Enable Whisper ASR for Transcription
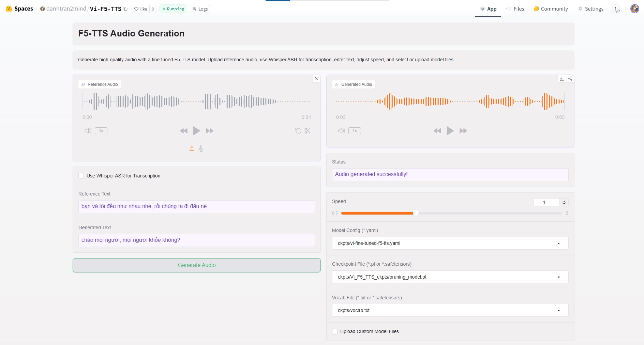 (x=81, y=176)
